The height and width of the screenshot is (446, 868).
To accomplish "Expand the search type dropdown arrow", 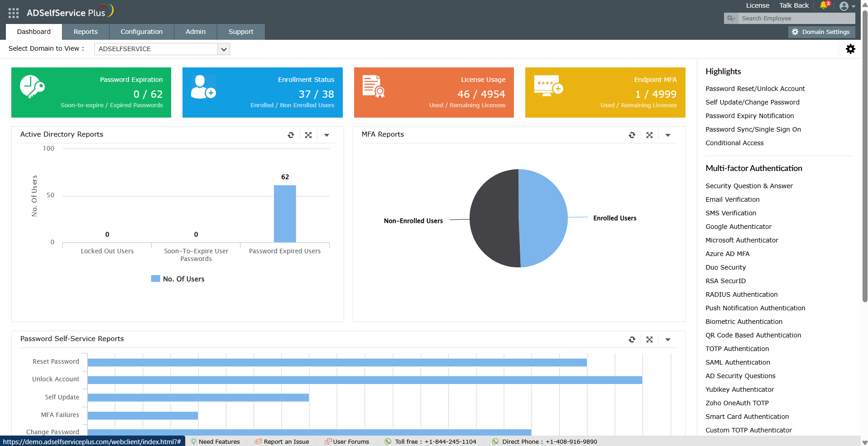I will click(x=733, y=19).
